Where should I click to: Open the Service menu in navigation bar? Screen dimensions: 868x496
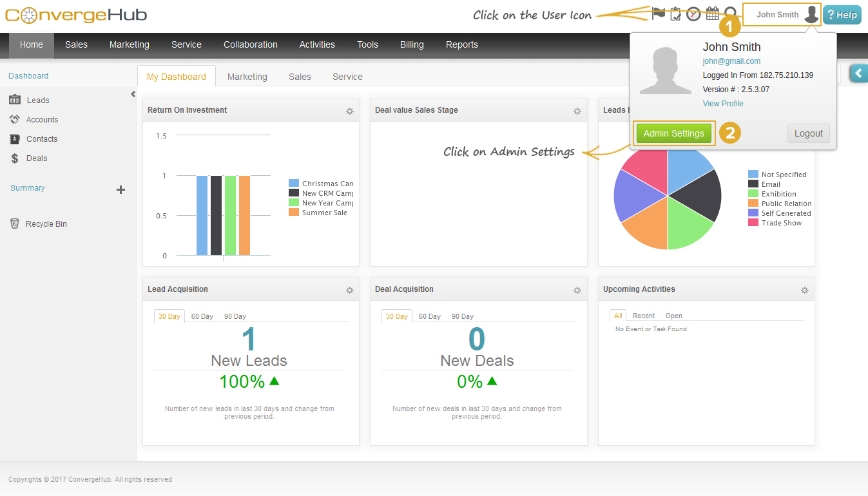(x=187, y=44)
